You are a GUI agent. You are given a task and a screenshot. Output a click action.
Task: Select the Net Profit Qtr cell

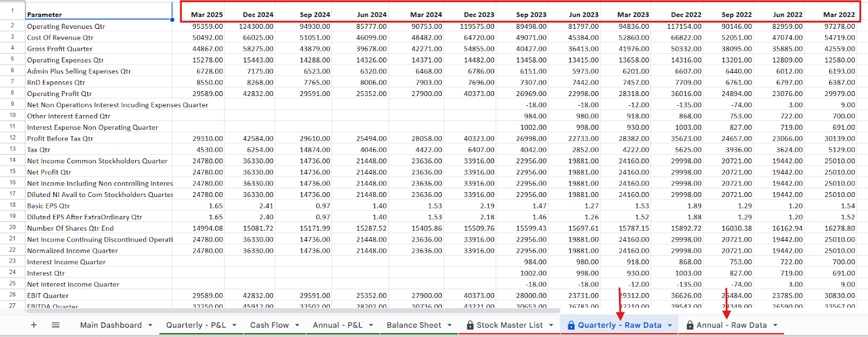(x=99, y=172)
